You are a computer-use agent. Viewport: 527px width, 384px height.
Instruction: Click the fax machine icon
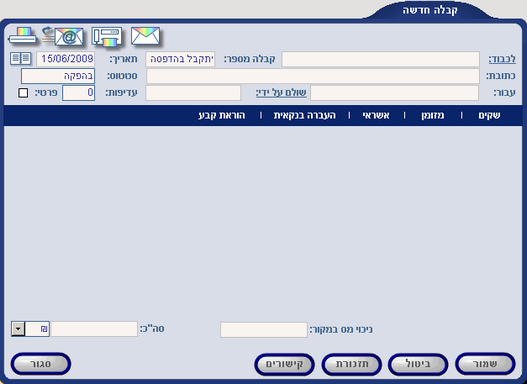(x=107, y=37)
